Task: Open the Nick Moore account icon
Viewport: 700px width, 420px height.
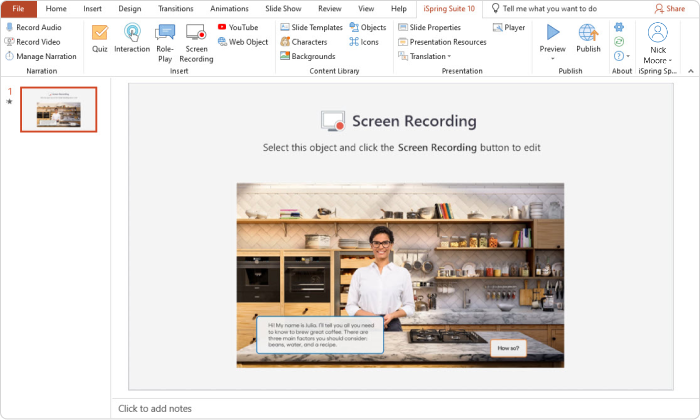Action: [x=658, y=32]
